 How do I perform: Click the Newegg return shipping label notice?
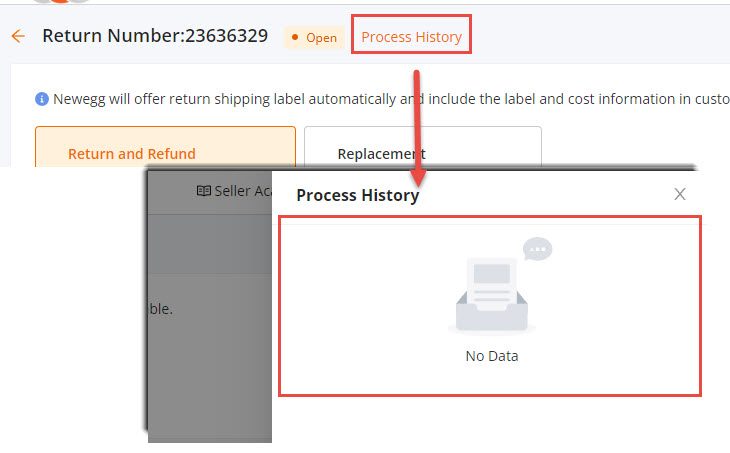[391, 99]
